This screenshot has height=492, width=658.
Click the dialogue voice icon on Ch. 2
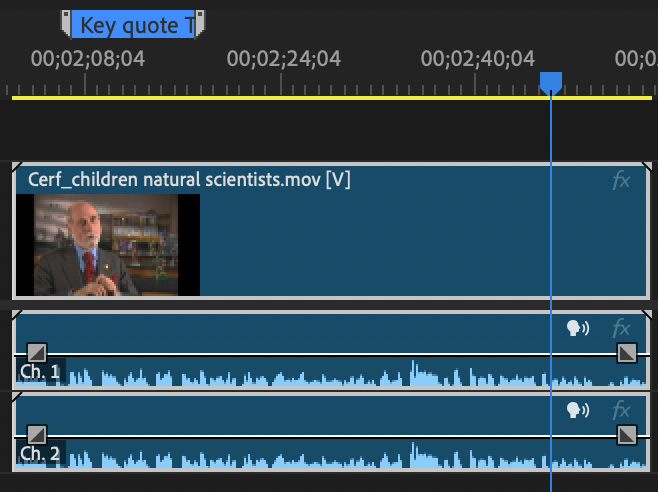click(x=578, y=410)
